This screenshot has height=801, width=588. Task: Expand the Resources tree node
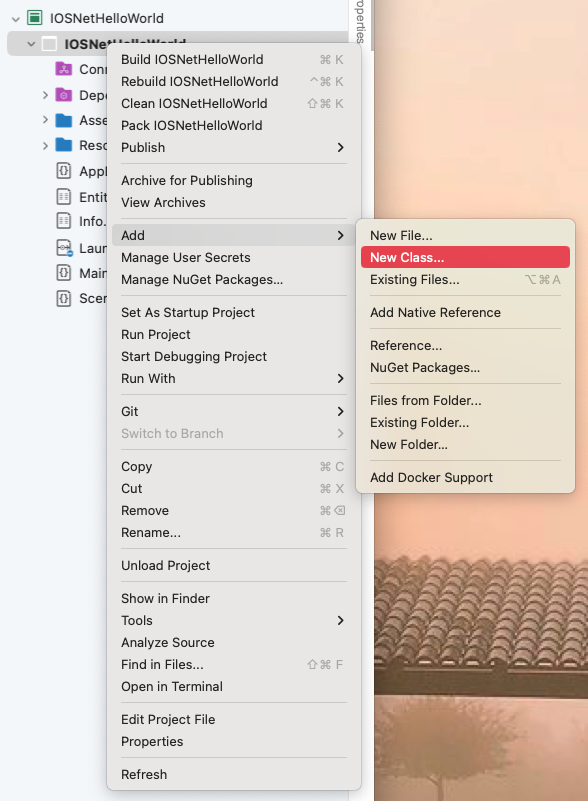pos(45,145)
